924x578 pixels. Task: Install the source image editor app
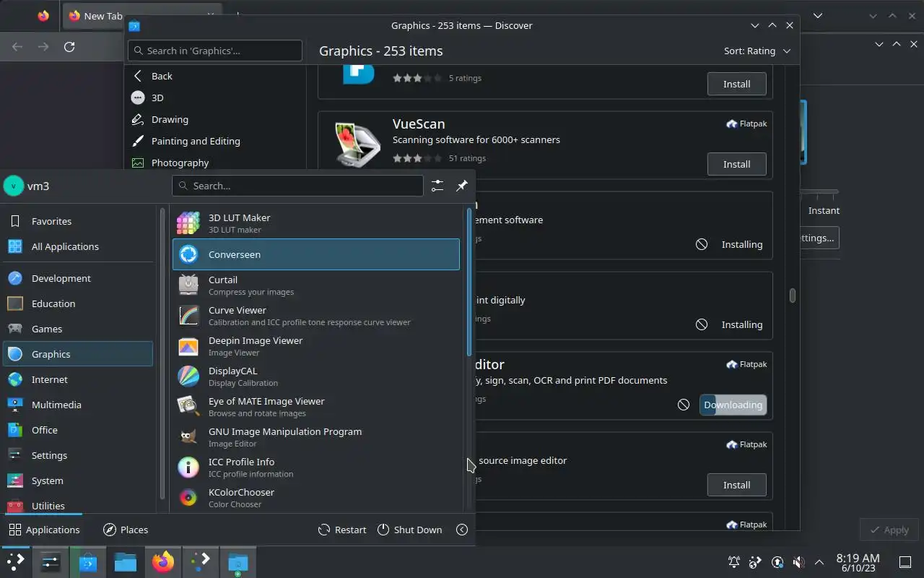click(x=736, y=485)
